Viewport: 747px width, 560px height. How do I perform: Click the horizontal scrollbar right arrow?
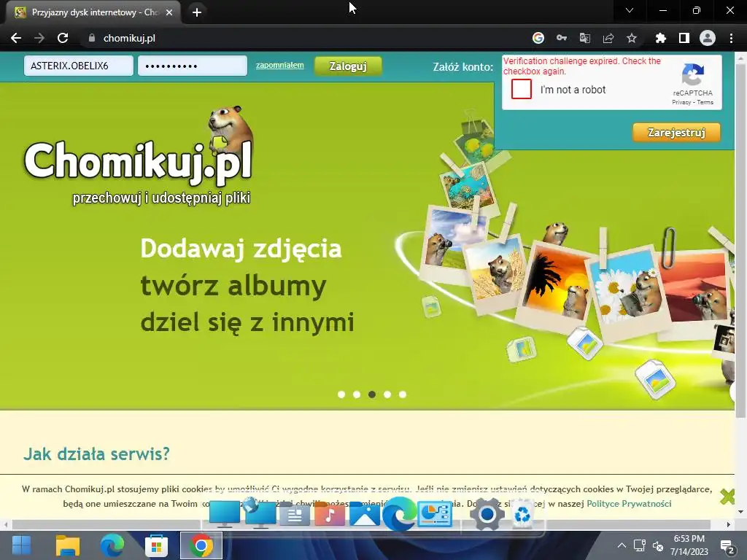coord(729,524)
